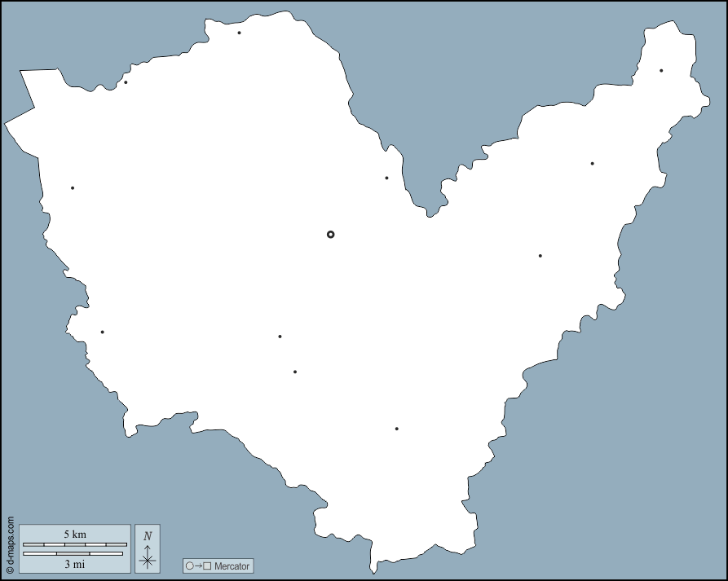Image resolution: width=728 pixels, height=581 pixels.
Task: Select the dot directly east of the capital
Action: click(x=540, y=256)
